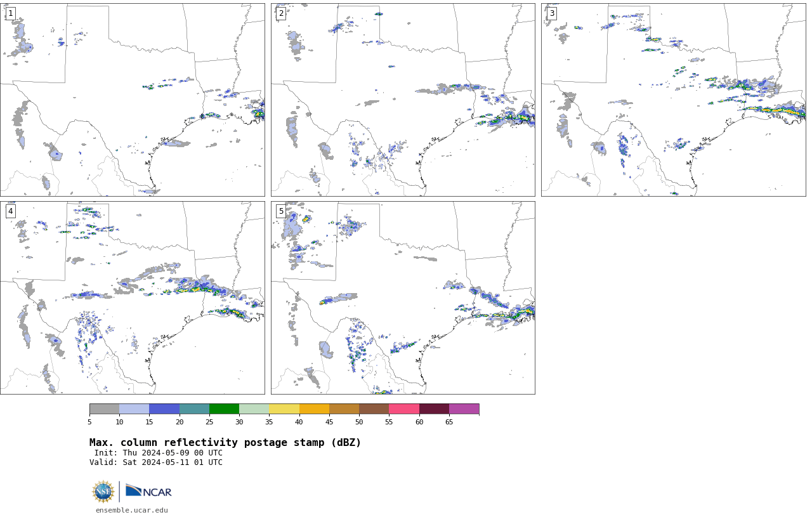This screenshot has height=517, width=812.
Task: Click the 'Valid: Sat 2024-05-11 01 UTC' text
Action: pyautogui.click(x=156, y=462)
